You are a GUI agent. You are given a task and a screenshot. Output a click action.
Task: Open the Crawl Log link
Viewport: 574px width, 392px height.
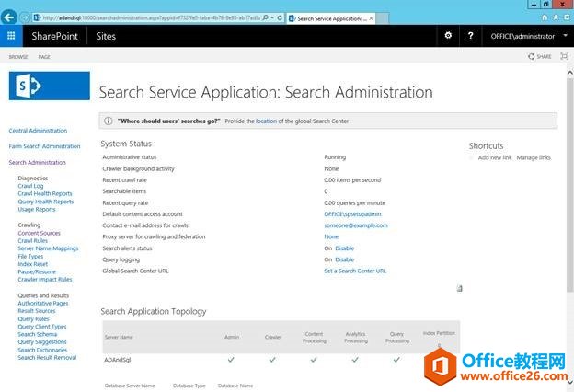(30, 186)
